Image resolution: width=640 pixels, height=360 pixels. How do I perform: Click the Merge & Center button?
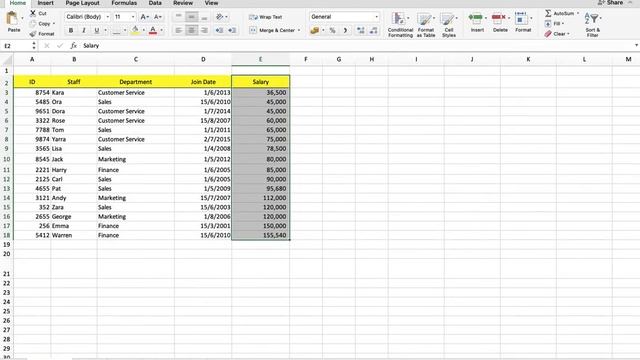pos(272,30)
